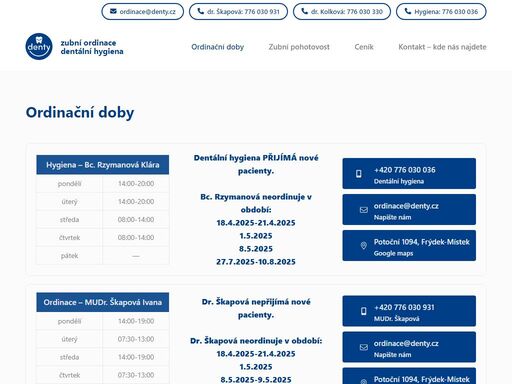
Task: Open Google maps link for Potoční 1094
Action: point(393,253)
